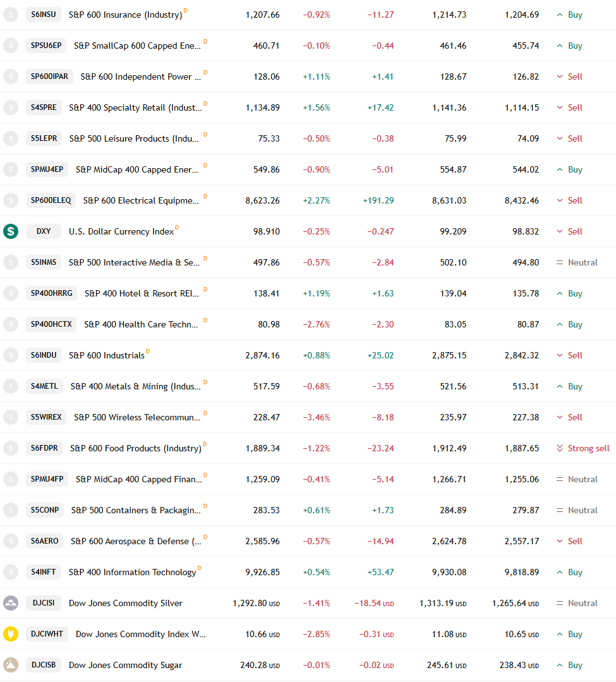
Task: Click the gray S logo beside S6INSU
Action: pos(11,15)
